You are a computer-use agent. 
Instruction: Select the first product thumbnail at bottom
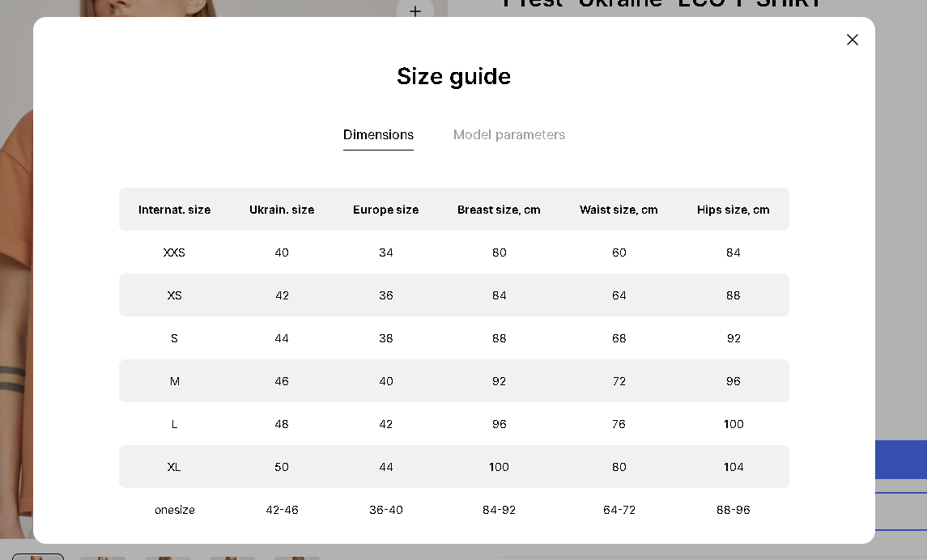(38, 557)
